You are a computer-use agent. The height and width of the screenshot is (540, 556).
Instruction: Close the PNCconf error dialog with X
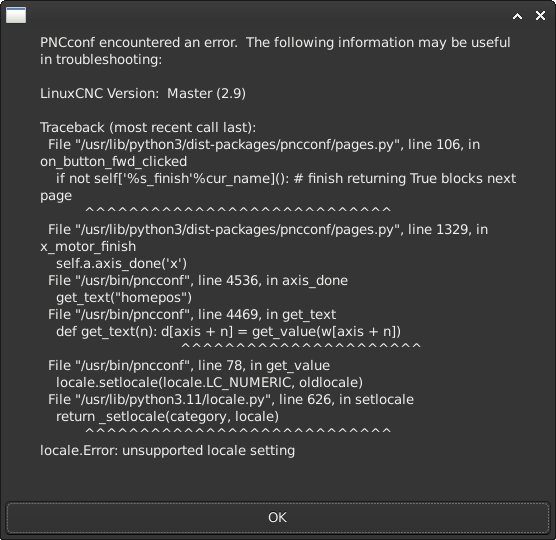[x=540, y=16]
